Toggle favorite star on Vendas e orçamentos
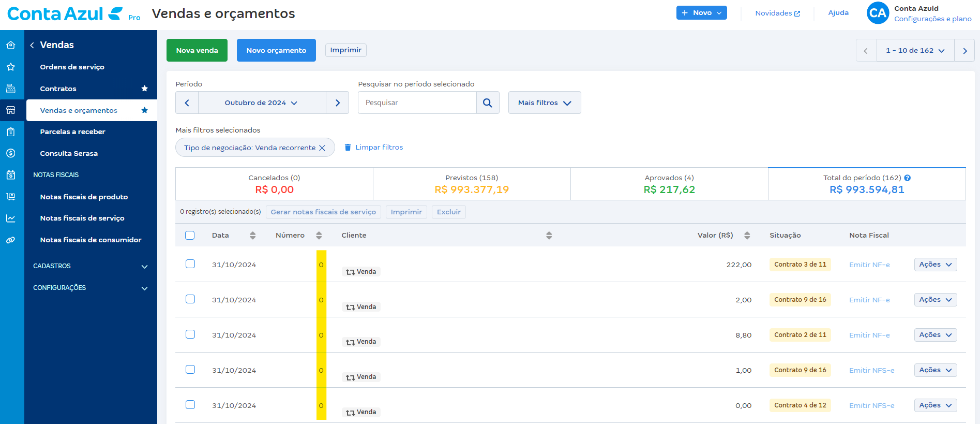 (145, 110)
